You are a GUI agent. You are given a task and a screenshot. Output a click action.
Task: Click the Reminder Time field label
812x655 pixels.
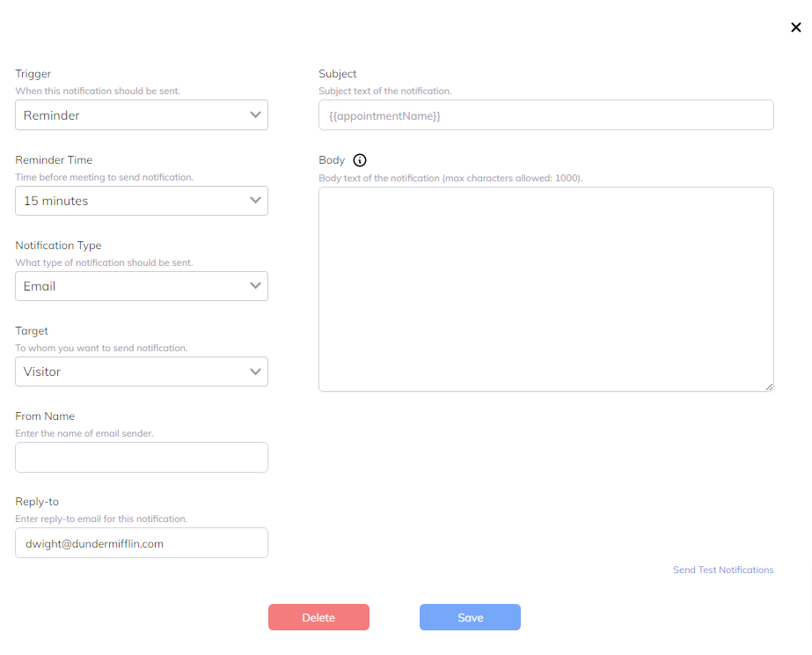(x=54, y=159)
